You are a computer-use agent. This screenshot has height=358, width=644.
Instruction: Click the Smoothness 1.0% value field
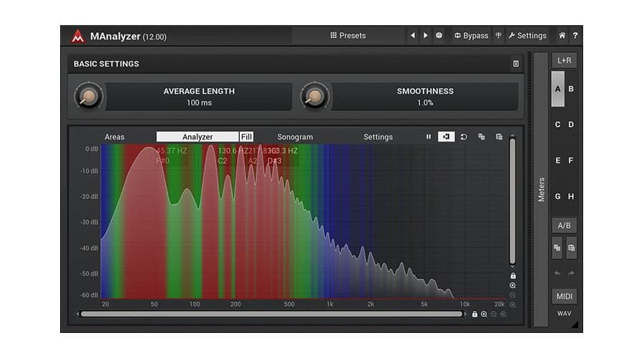pos(424,97)
